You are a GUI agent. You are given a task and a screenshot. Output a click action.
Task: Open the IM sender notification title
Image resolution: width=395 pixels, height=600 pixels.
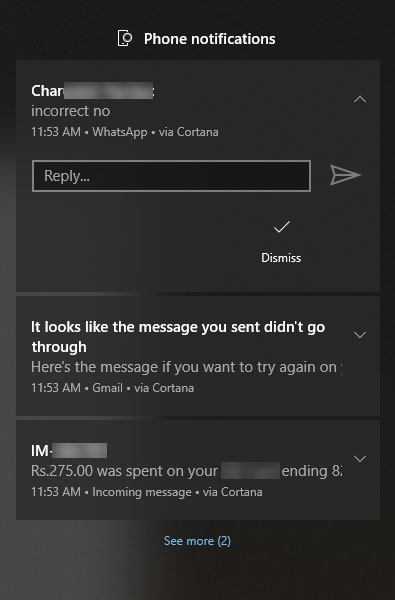point(69,450)
